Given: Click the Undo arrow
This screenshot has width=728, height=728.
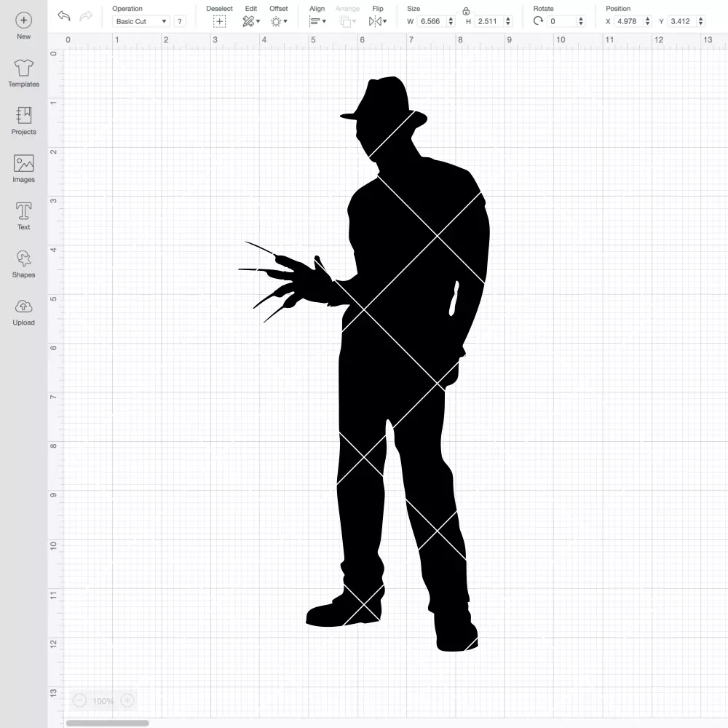Looking at the screenshot, I should coord(64,16).
